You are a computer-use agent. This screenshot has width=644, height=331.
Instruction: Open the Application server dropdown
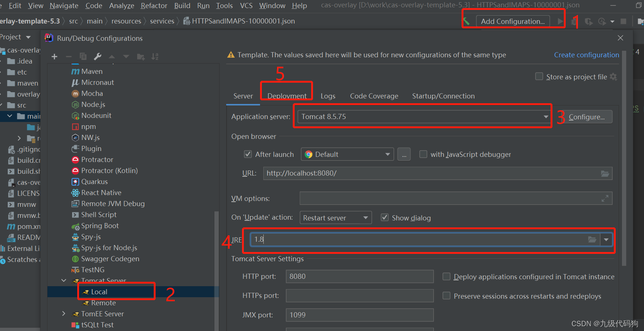click(x=546, y=116)
